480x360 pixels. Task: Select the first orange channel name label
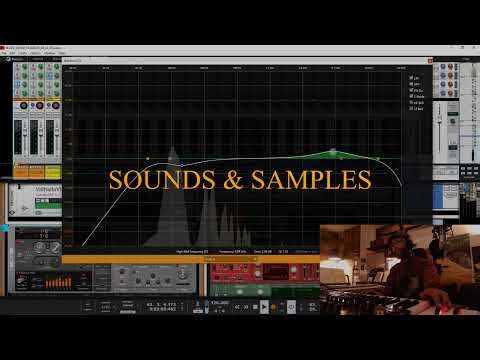21,172
